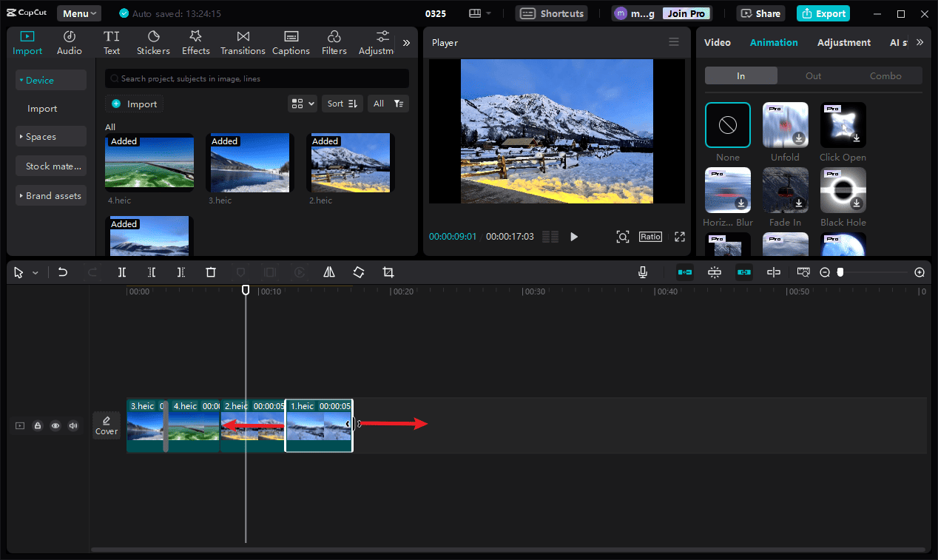Select the 3.heic media thumbnail

coord(249,162)
